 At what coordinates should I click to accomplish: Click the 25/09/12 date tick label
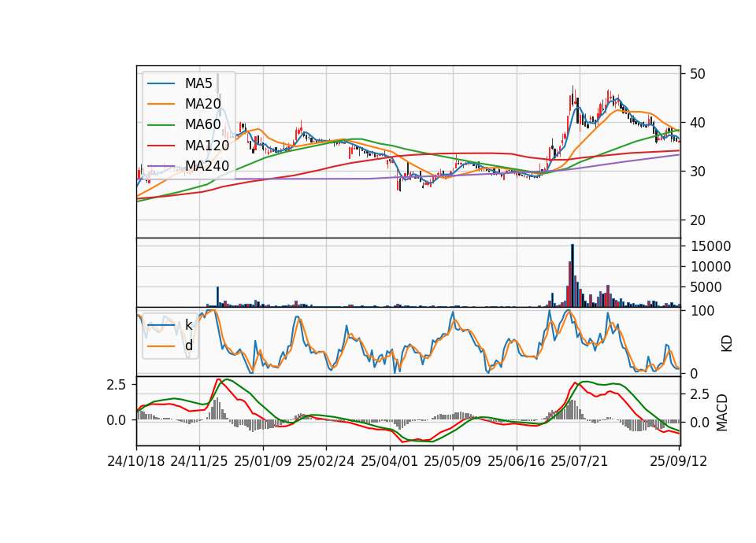click(679, 461)
